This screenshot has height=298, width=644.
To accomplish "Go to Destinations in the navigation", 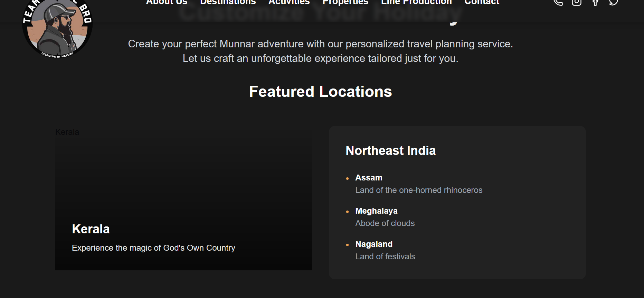I will point(228,2).
